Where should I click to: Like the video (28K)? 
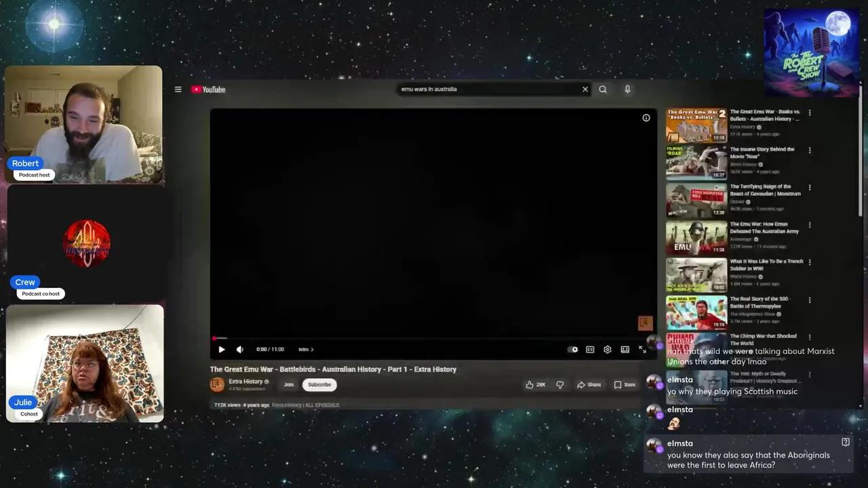point(535,385)
